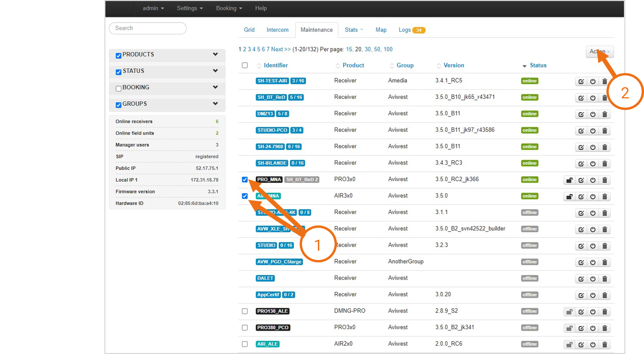Viewport: 644px width, 354px height.
Task: Enable the BOOKING filter checkbox
Action: (119, 89)
